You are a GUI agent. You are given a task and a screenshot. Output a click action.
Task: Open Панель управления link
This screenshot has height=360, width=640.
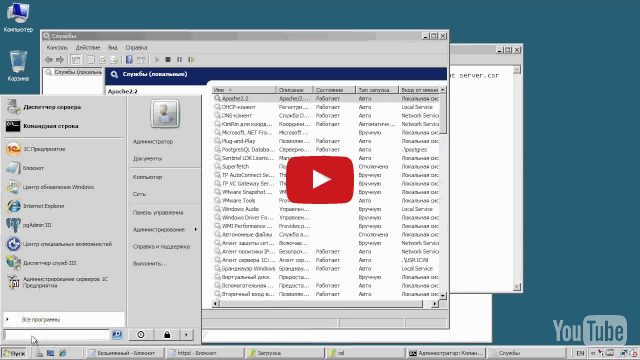158,213
